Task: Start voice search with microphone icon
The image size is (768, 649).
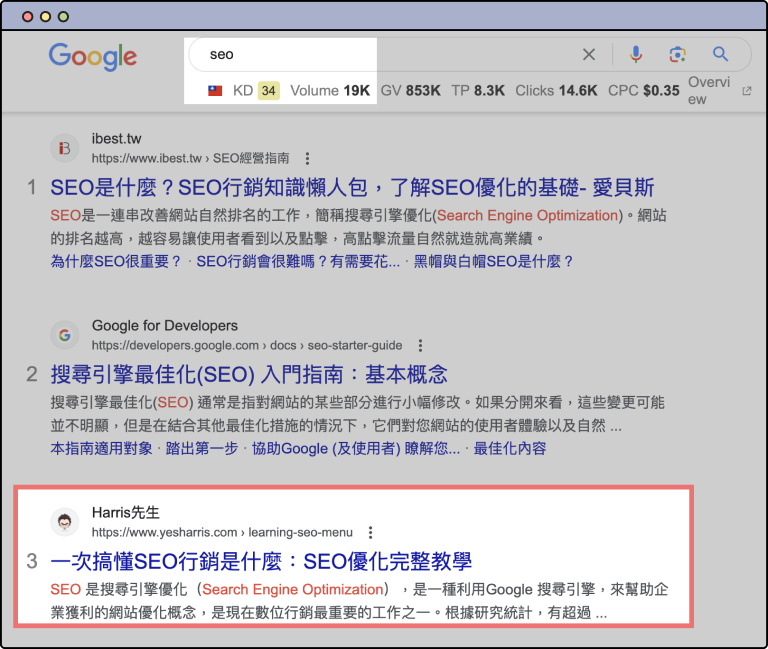Action: click(x=636, y=54)
